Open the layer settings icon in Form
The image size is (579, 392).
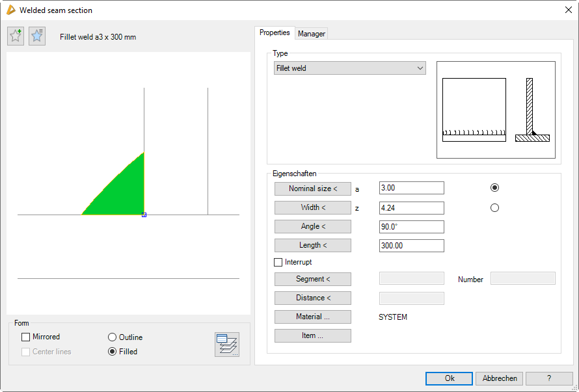pyautogui.click(x=227, y=345)
